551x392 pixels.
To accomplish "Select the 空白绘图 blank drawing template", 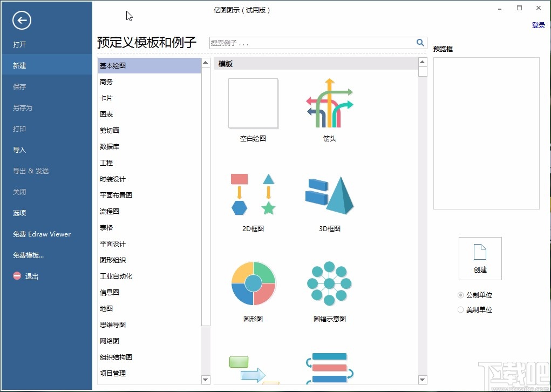I will click(x=253, y=103).
